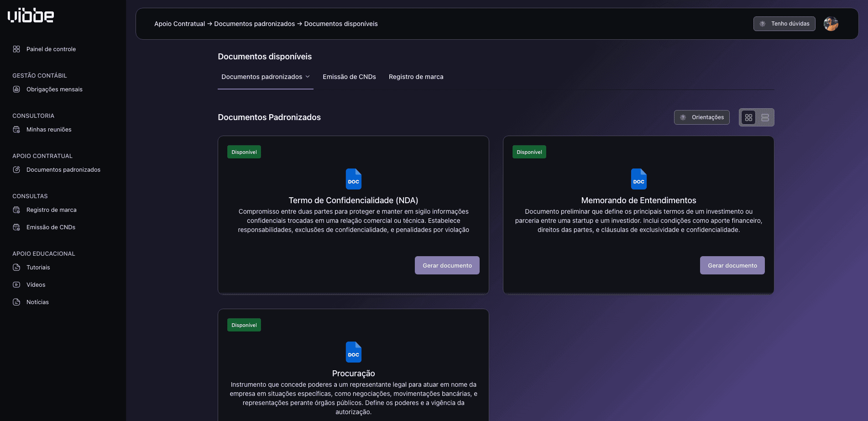Click Documentos padronizados in the breadcrumb
The image size is (868, 421).
point(254,24)
